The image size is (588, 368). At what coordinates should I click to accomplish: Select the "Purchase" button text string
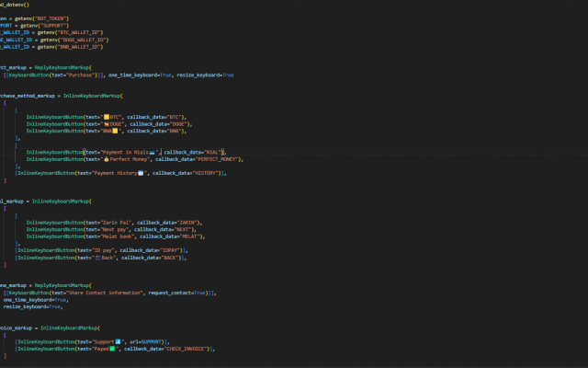click(81, 75)
